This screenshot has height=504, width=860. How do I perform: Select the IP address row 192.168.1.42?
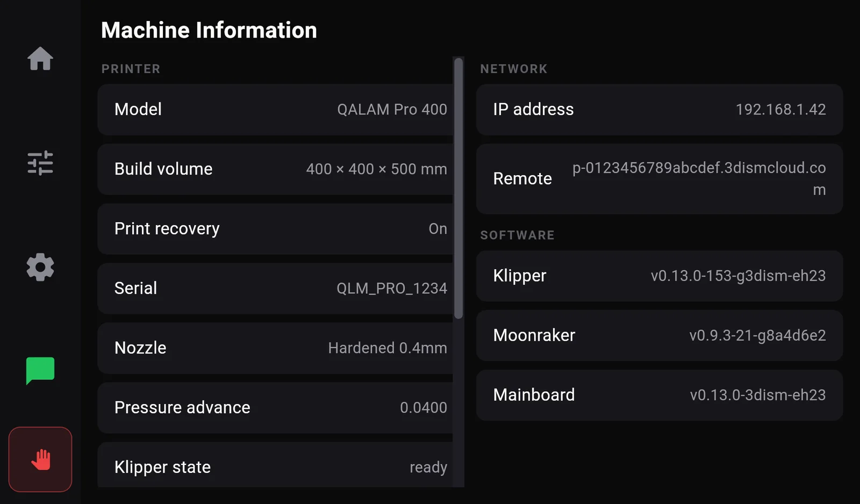(660, 110)
